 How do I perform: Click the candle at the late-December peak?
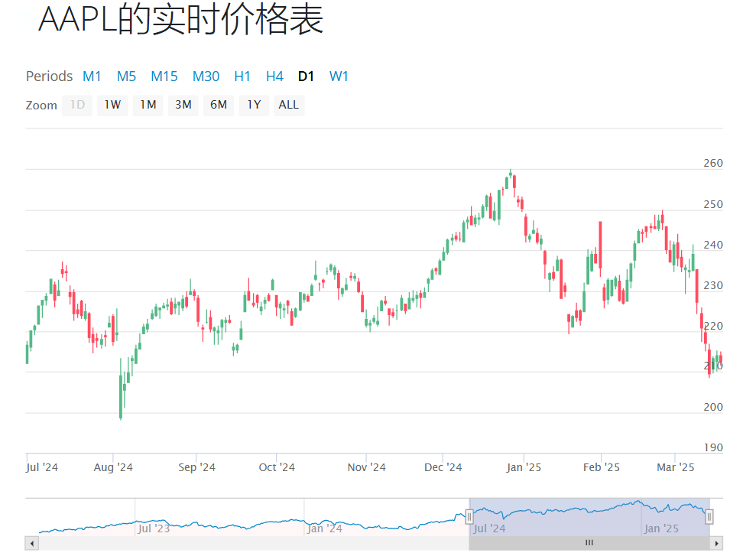(511, 174)
